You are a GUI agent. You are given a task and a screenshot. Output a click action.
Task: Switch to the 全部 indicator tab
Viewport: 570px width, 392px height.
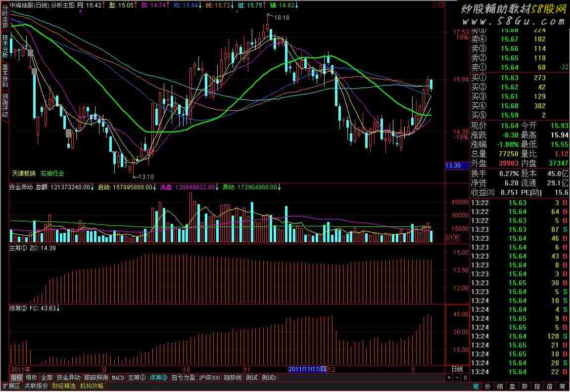47,378
